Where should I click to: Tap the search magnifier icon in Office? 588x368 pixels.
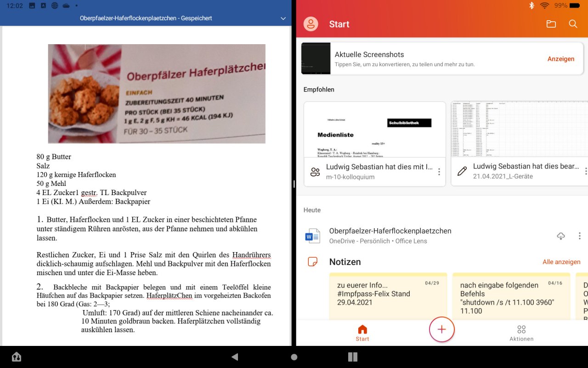pos(573,24)
